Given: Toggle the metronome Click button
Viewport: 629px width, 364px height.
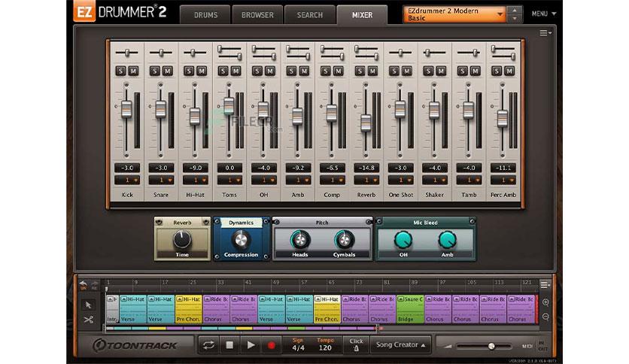Looking at the screenshot, I should [x=356, y=344].
